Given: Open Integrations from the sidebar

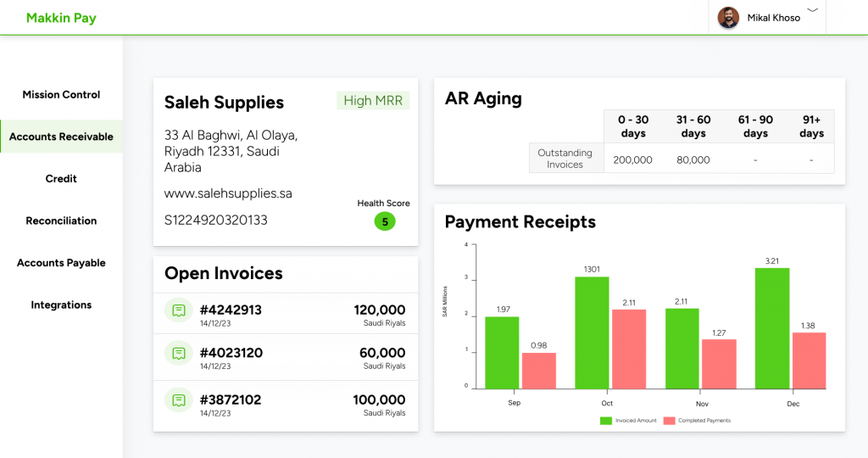Looking at the screenshot, I should 61,304.
